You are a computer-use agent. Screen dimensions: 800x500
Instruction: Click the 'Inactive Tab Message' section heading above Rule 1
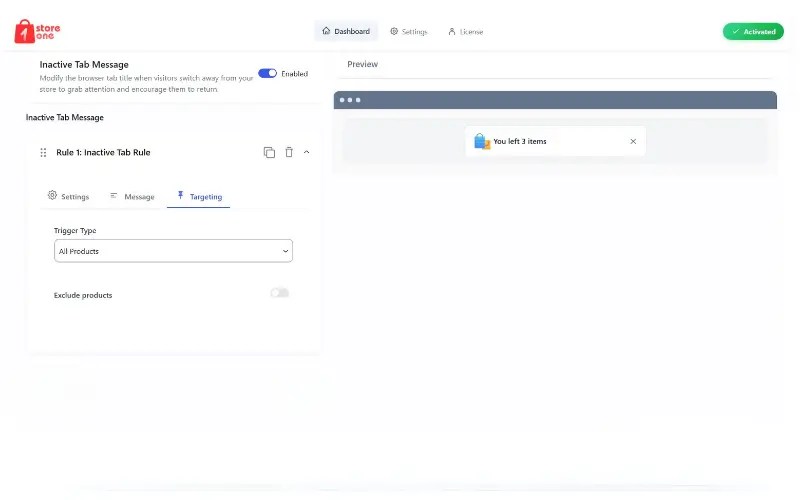pyautogui.click(x=65, y=117)
